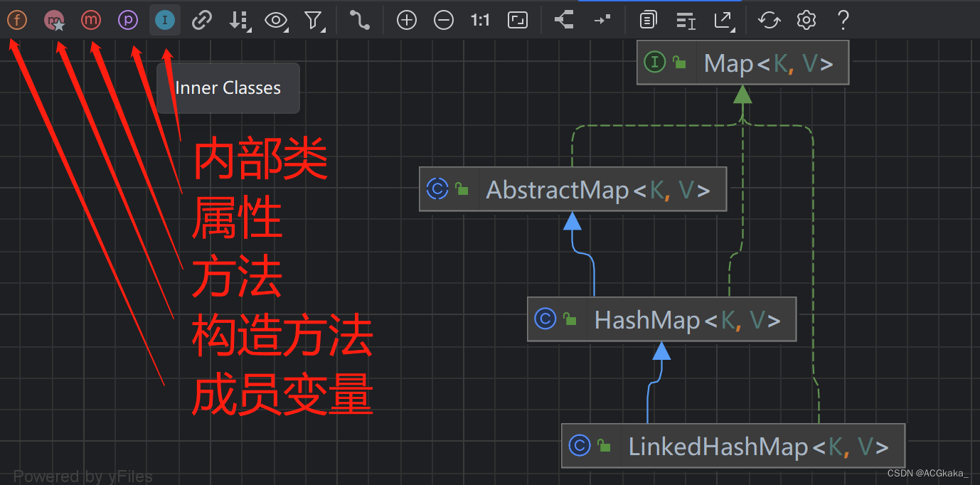Route the diagram edges
Viewport: 980px width, 485px height.
click(602, 20)
